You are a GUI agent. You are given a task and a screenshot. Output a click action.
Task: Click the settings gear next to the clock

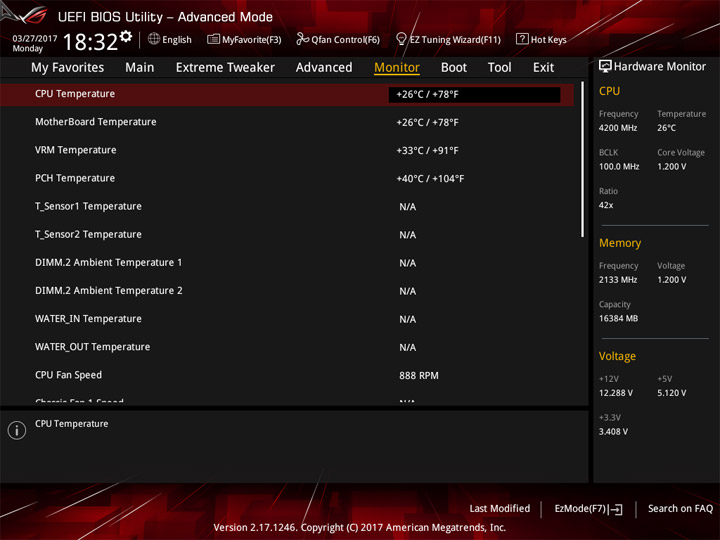[126, 36]
